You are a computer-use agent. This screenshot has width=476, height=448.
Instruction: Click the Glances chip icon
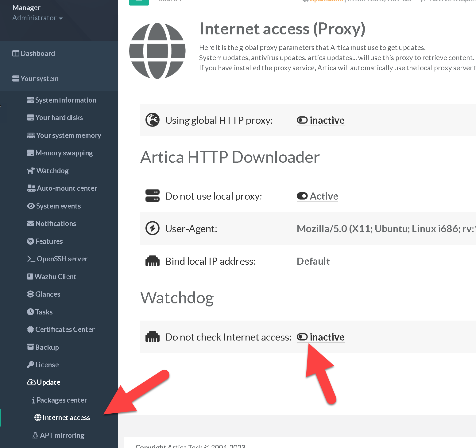30,294
